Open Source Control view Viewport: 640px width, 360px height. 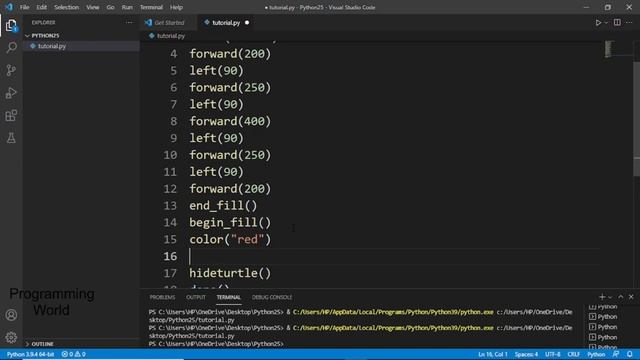tap(11, 70)
